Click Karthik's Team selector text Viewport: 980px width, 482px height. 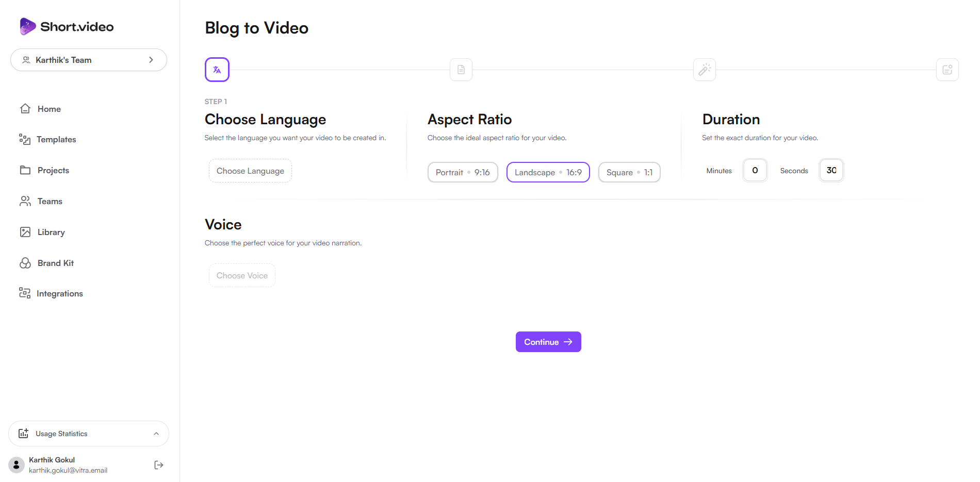pyautogui.click(x=63, y=60)
